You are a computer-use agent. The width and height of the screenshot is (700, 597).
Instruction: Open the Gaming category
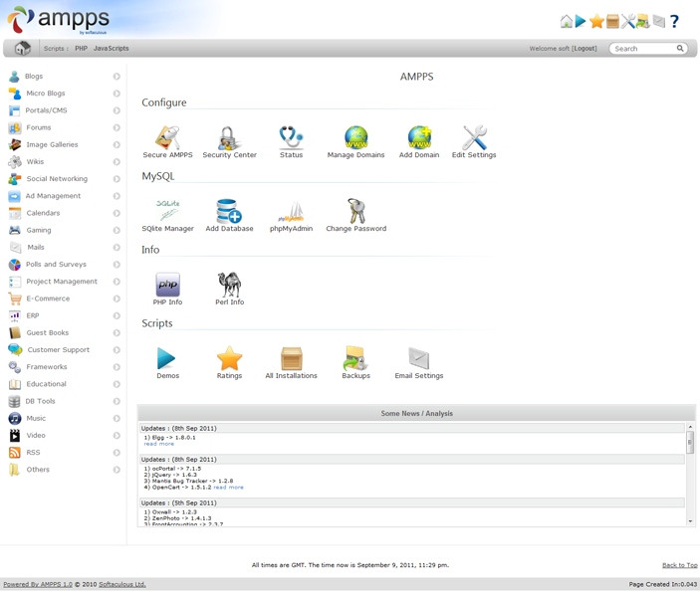[39, 230]
